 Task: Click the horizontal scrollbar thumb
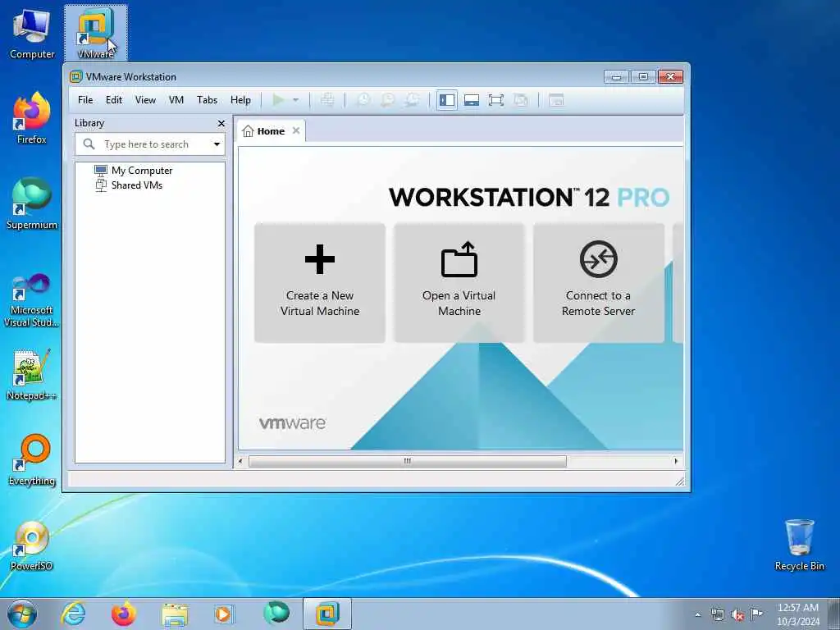[x=407, y=461]
